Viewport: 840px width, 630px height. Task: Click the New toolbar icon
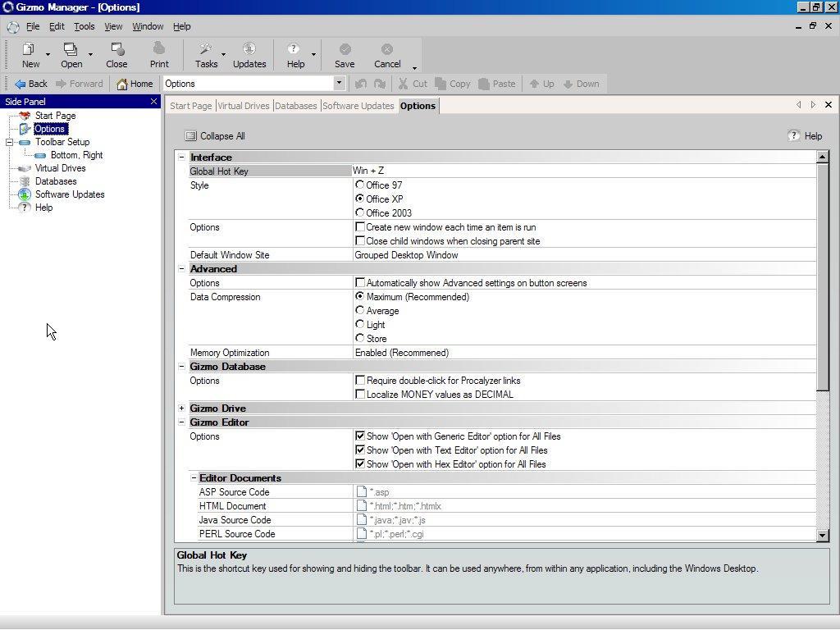(x=30, y=50)
